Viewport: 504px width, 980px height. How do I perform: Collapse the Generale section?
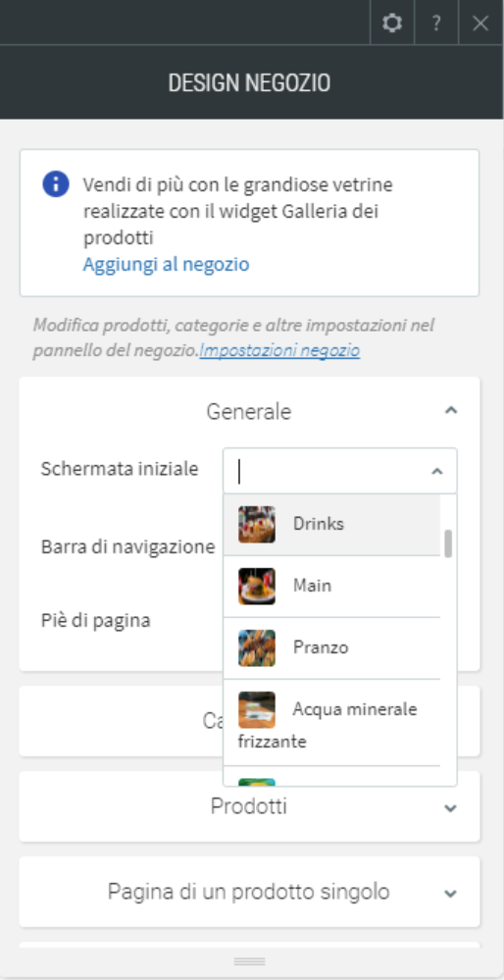451,411
